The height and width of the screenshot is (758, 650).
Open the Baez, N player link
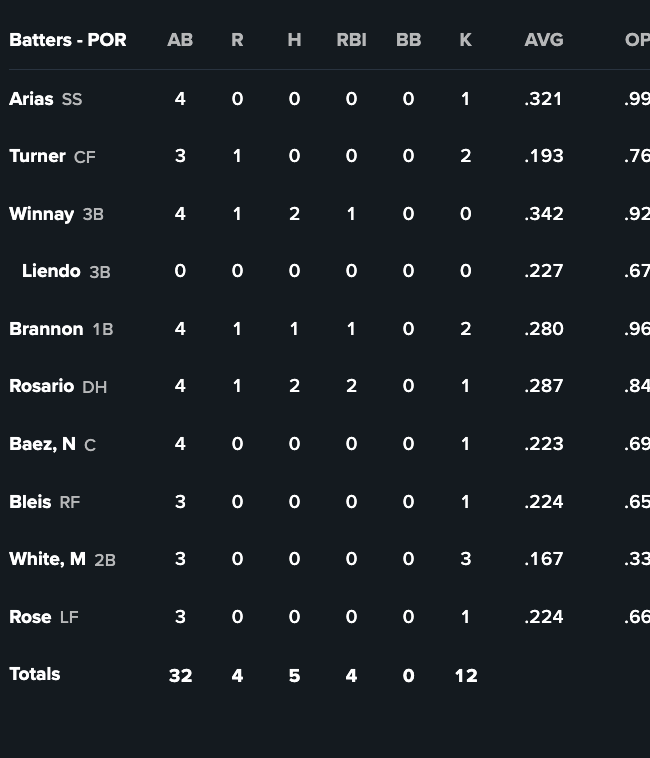[43, 444]
